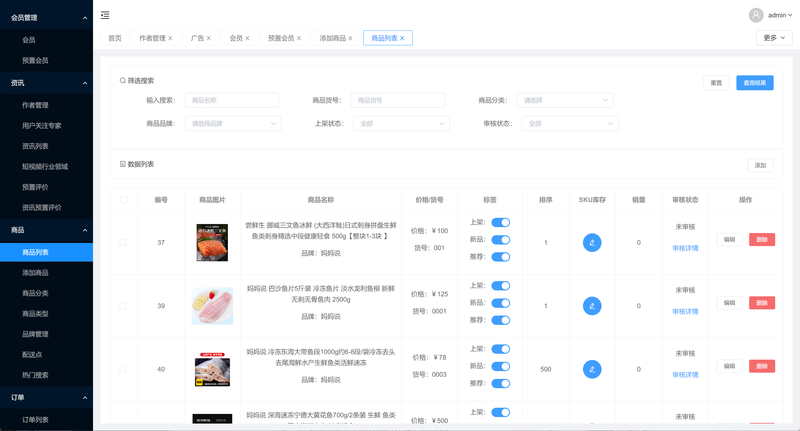
Task: Check the select-all checkbox in table header
Action: point(123,200)
